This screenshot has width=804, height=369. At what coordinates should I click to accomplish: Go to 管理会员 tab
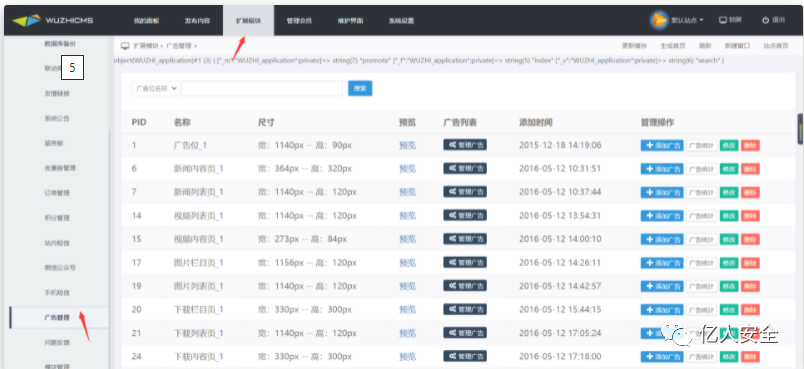point(299,21)
